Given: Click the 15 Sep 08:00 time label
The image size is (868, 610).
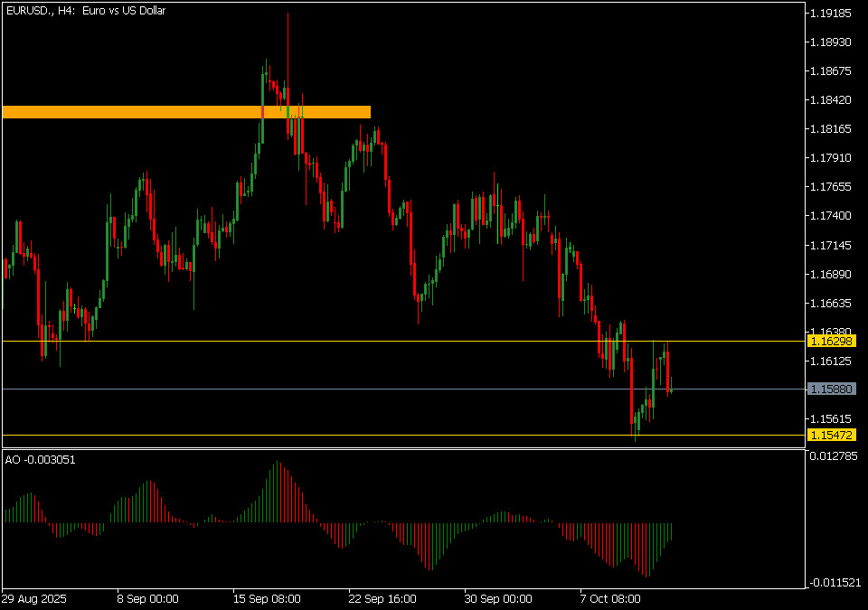Looking at the screenshot, I should pyautogui.click(x=267, y=598).
